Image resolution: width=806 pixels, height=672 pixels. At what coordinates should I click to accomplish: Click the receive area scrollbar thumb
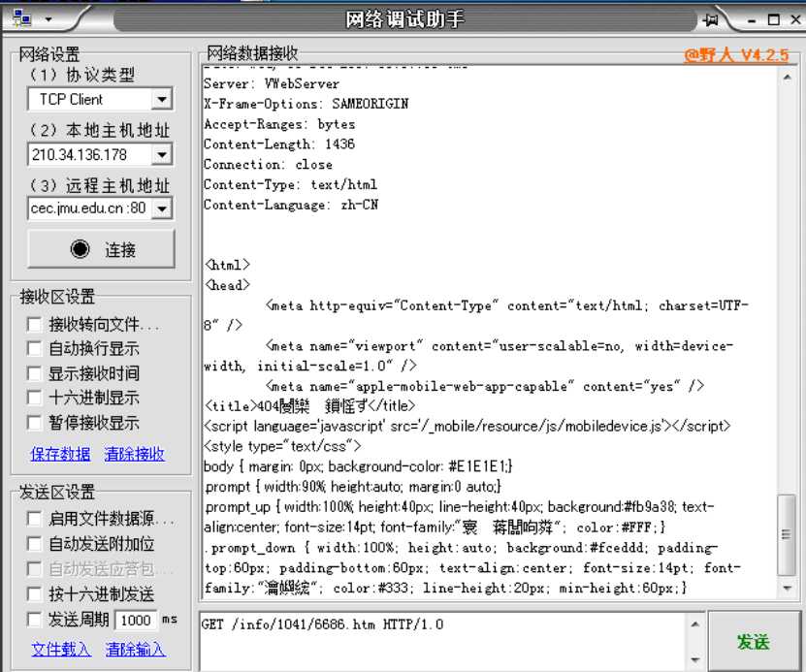click(x=786, y=535)
